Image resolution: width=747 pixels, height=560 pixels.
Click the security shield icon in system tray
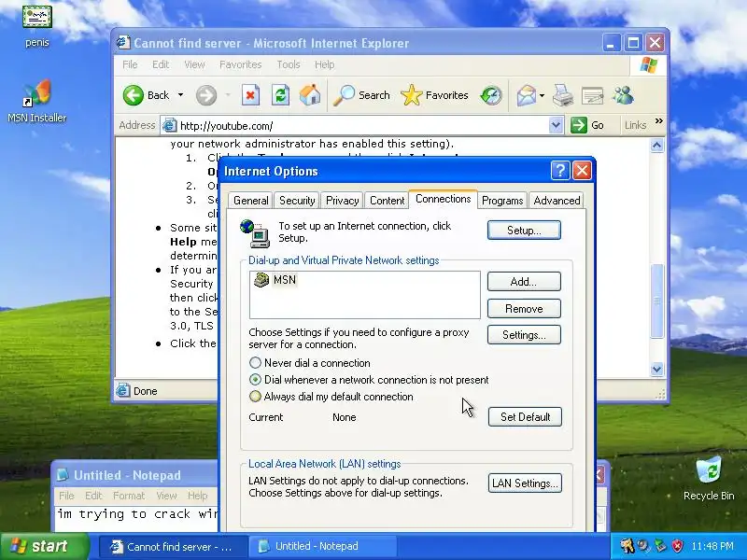[x=677, y=546]
